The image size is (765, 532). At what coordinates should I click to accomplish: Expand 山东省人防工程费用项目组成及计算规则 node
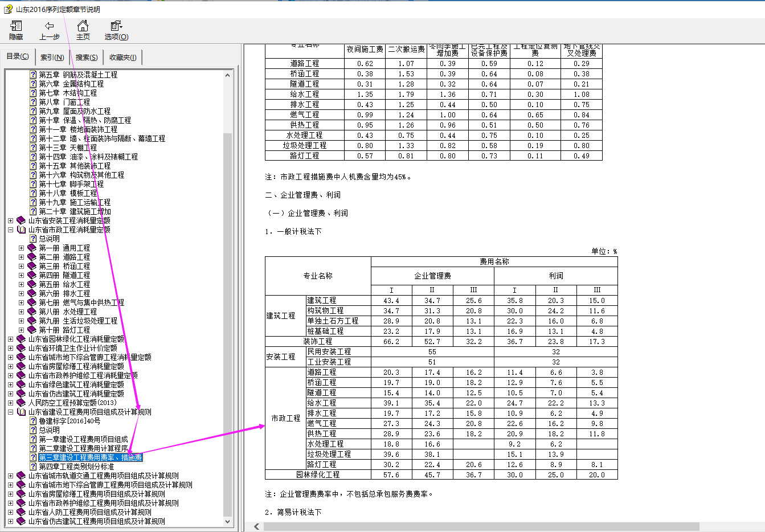pos(10,512)
